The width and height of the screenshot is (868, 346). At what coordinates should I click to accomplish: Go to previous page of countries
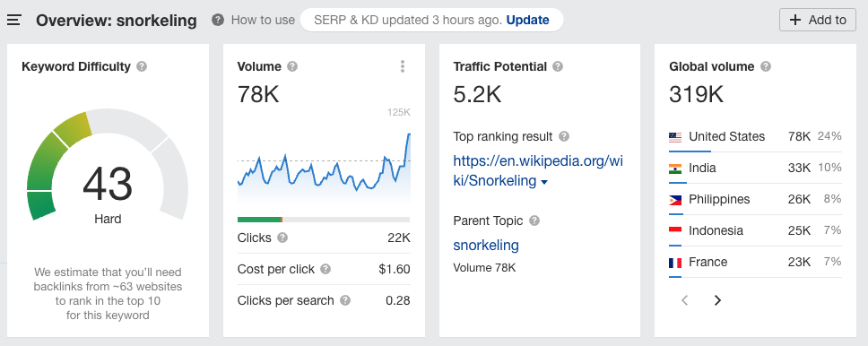(685, 300)
